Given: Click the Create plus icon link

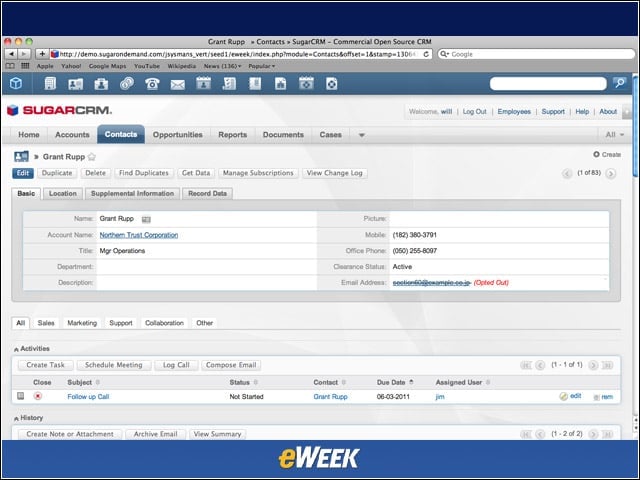Looking at the screenshot, I should point(607,154).
